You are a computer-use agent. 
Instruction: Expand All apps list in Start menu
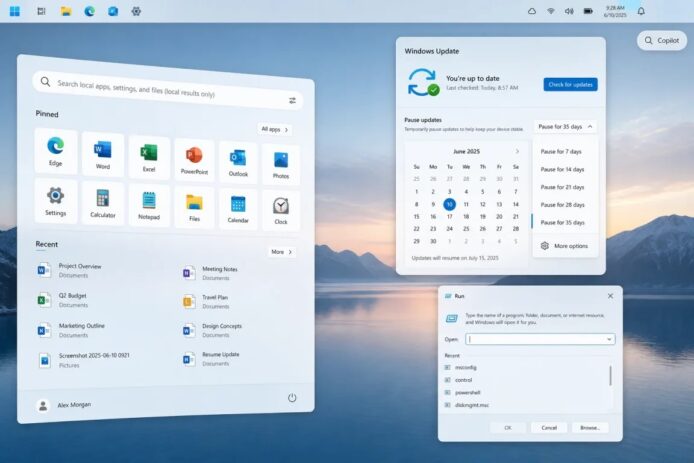tap(274, 129)
